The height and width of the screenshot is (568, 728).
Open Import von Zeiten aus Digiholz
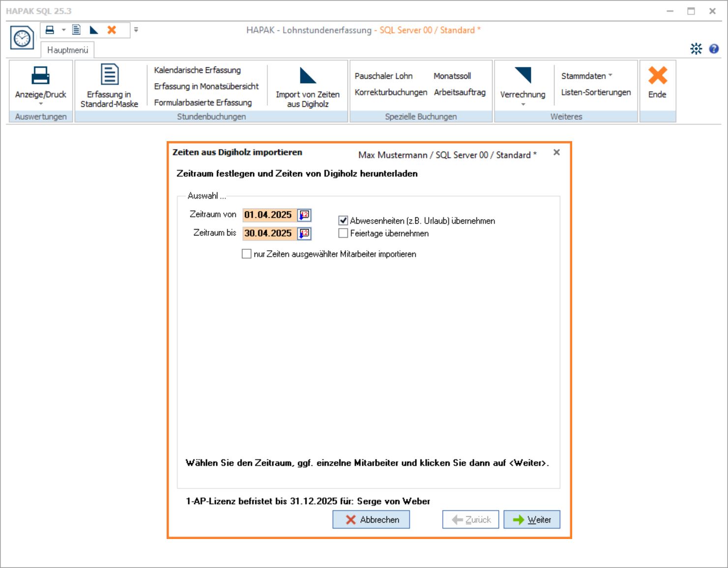[308, 86]
